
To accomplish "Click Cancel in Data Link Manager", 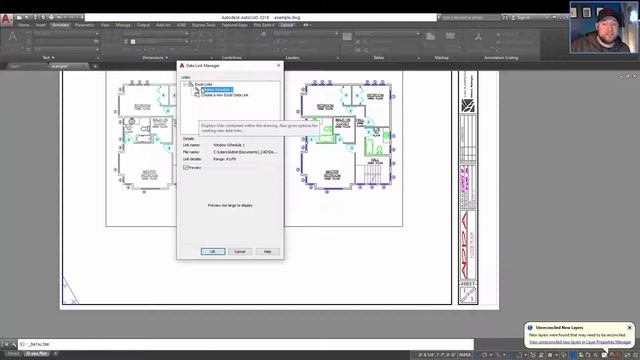I will tap(240, 251).
